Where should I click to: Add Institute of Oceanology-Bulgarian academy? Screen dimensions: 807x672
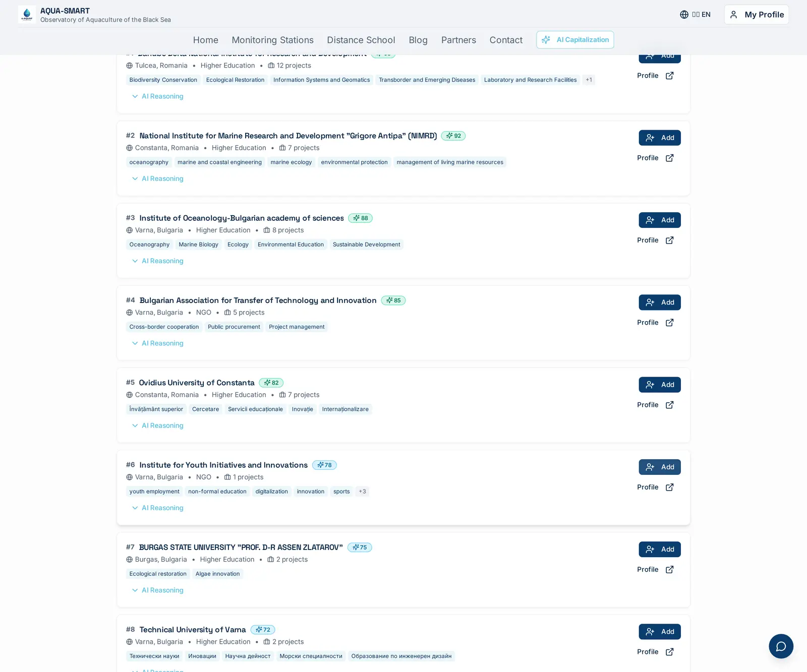[x=660, y=220]
